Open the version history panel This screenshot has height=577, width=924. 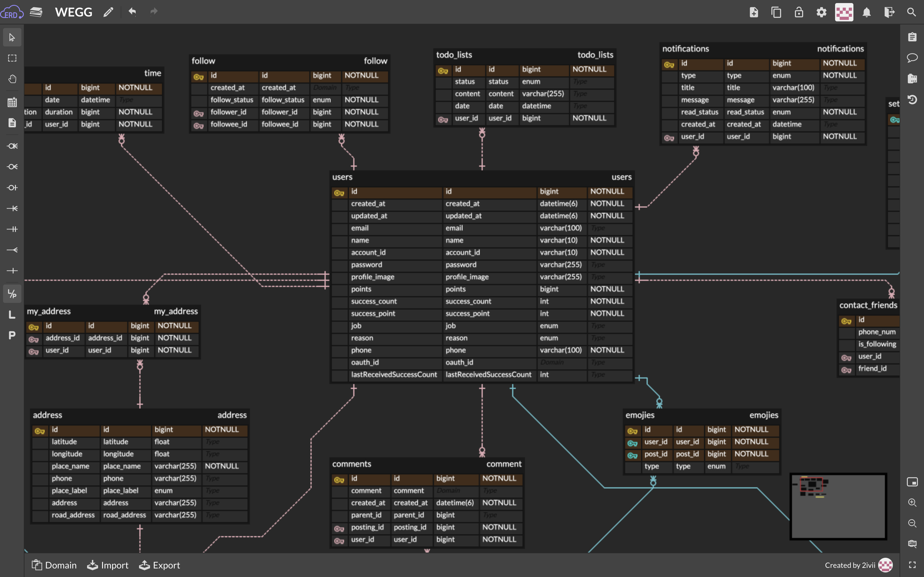coord(912,100)
